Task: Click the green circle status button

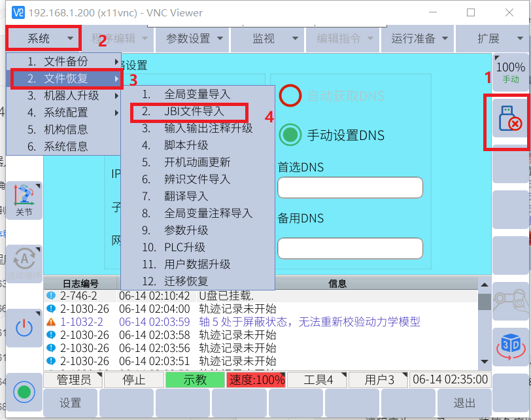Action: 24,393
